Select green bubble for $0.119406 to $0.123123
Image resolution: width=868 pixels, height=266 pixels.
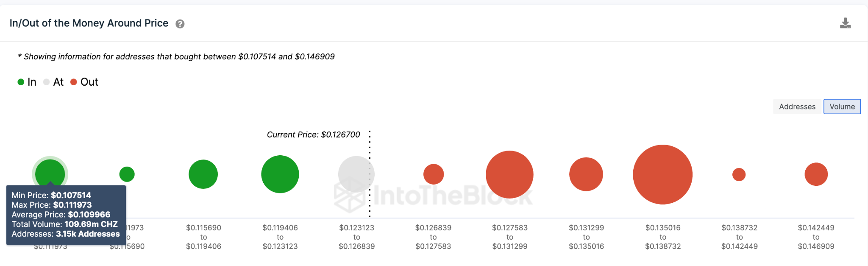click(x=280, y=174)
